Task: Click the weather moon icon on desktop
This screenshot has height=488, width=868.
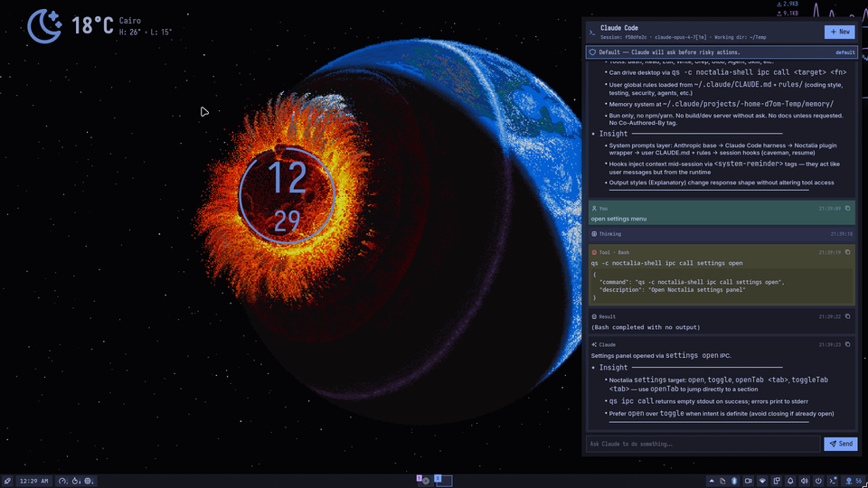Action: tap(44, 26)
